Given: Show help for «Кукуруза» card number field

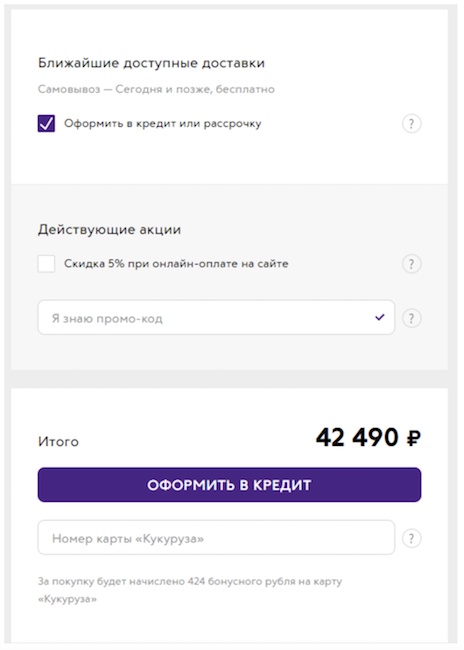Looking at the screenshot, I should coord(411,538).
